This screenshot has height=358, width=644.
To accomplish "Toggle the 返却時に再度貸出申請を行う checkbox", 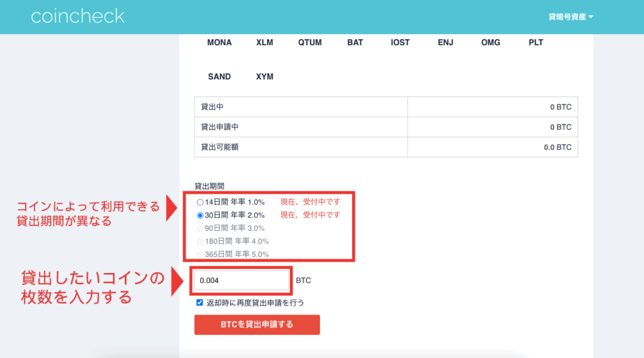I will 200,303.
